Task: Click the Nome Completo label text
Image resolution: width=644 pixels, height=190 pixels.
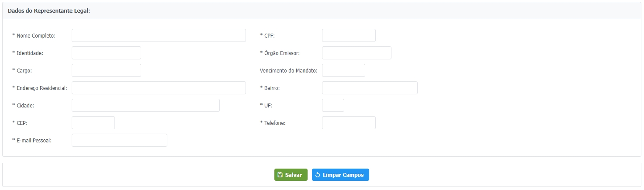Action: (x=36, y=35)
